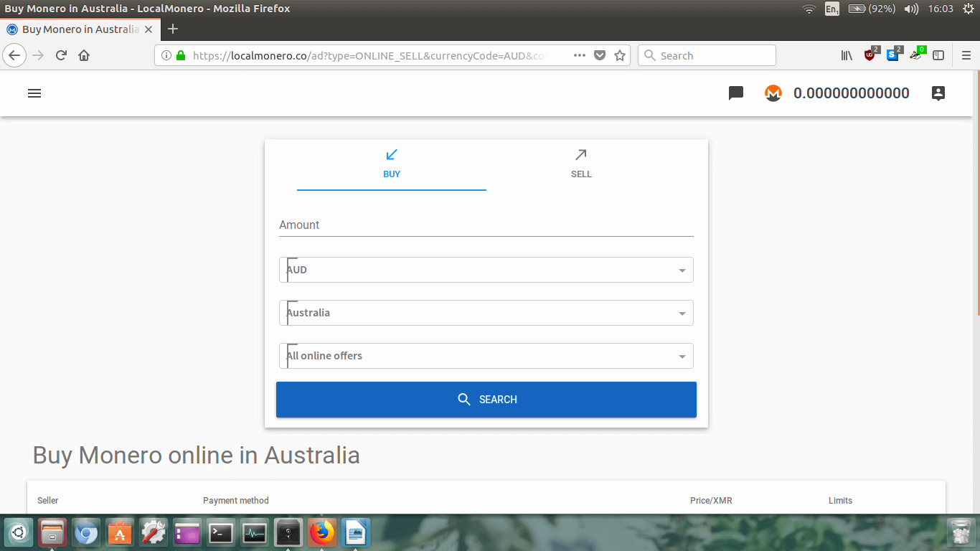Open the Firefox Library icon
The height and width of the screenshot is (551, 980).
click(x=847, y=55)
